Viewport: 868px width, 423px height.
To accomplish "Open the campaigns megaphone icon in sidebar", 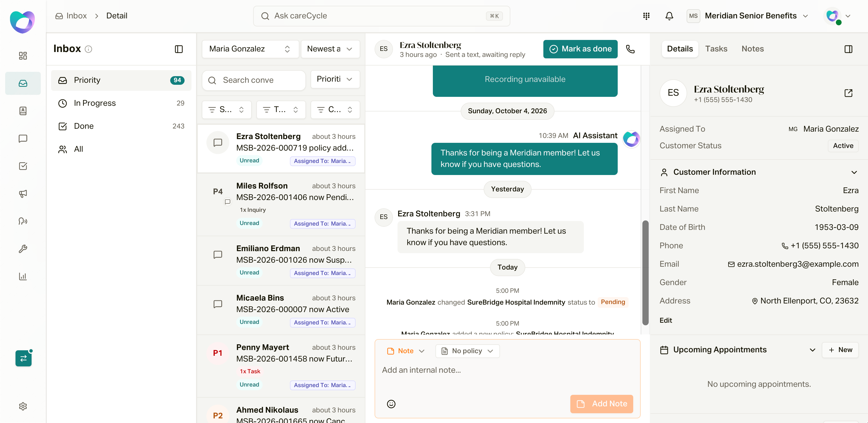I will coord(23,194).
